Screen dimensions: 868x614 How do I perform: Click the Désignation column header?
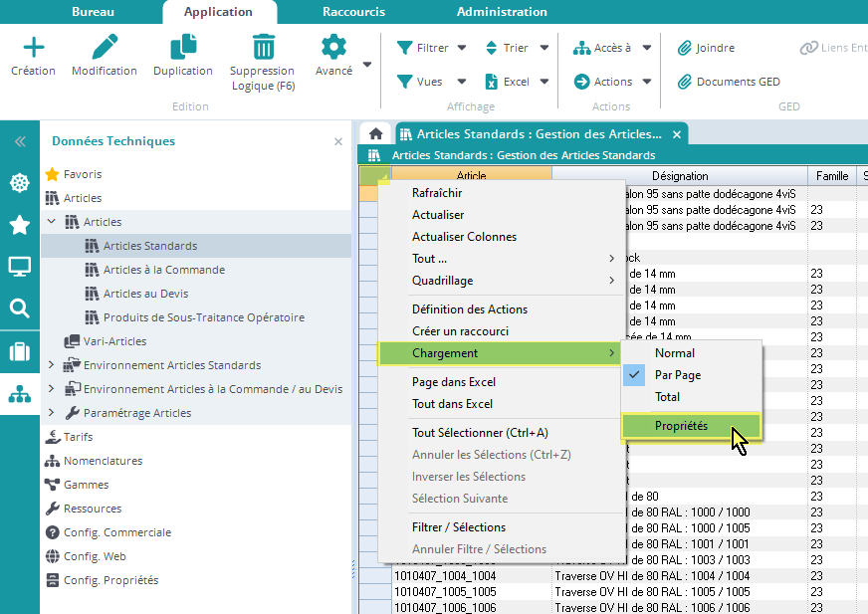pyautogui.click(x=680, y=176)
